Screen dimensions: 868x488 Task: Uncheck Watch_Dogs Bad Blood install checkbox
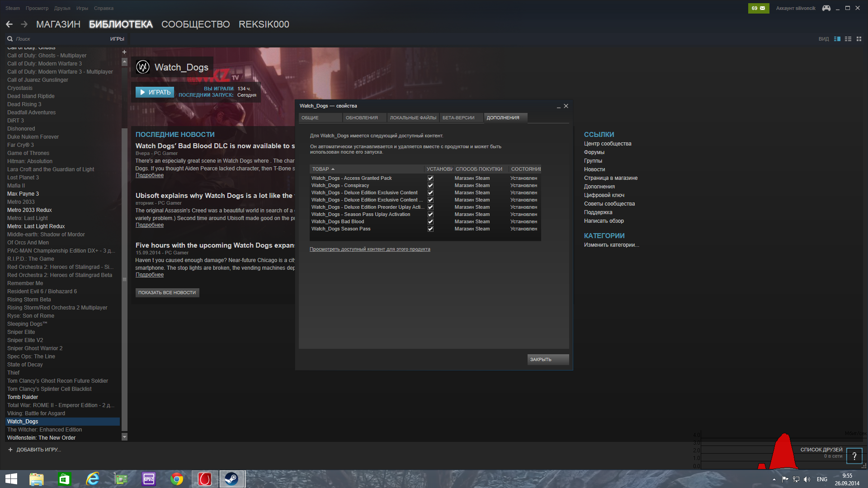(430, 222)
